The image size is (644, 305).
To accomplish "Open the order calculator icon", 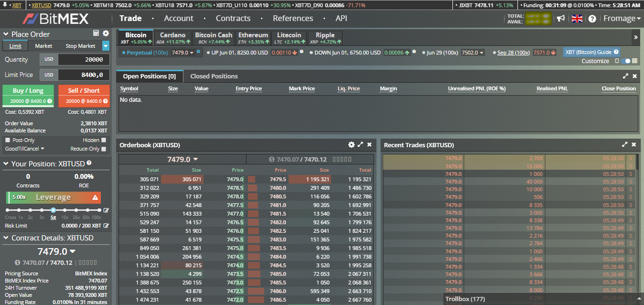I will [96, 33].
